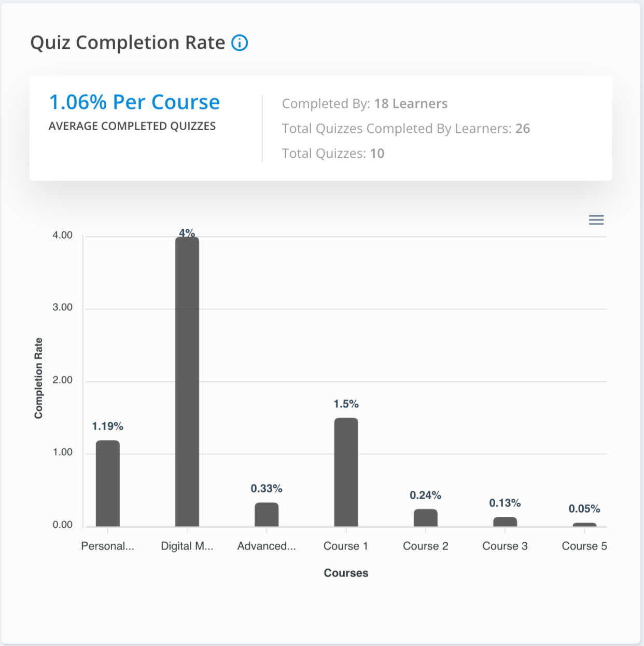Click the Advanced... axis label
Screen dimensions: 644x646
click(x=267, y=546)
